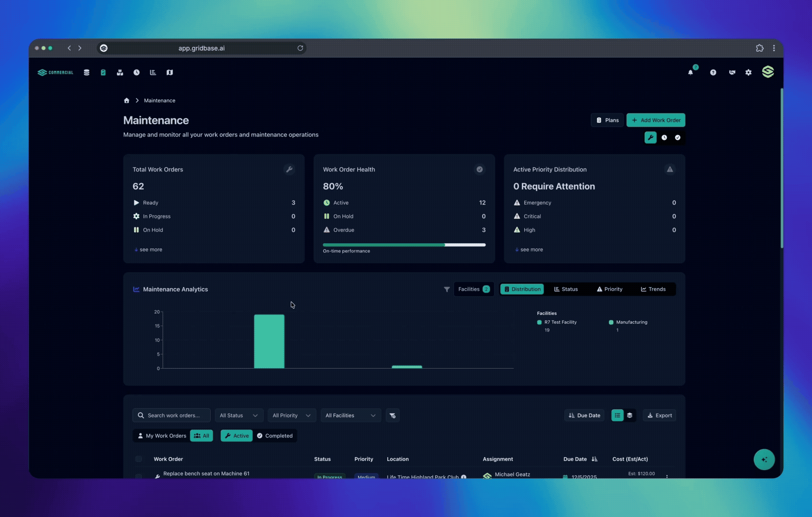Click the Add Work Order button
This screenshot has height=517, width=812.
tap(655, 120)
